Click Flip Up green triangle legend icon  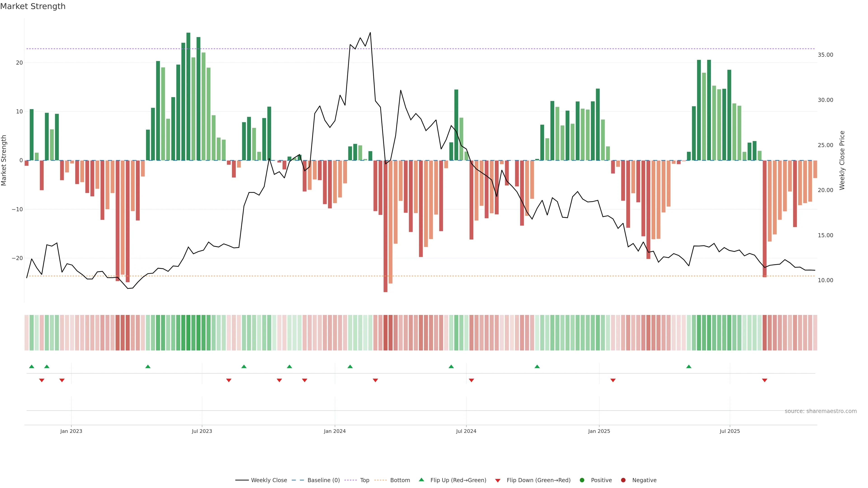point(421,480)
